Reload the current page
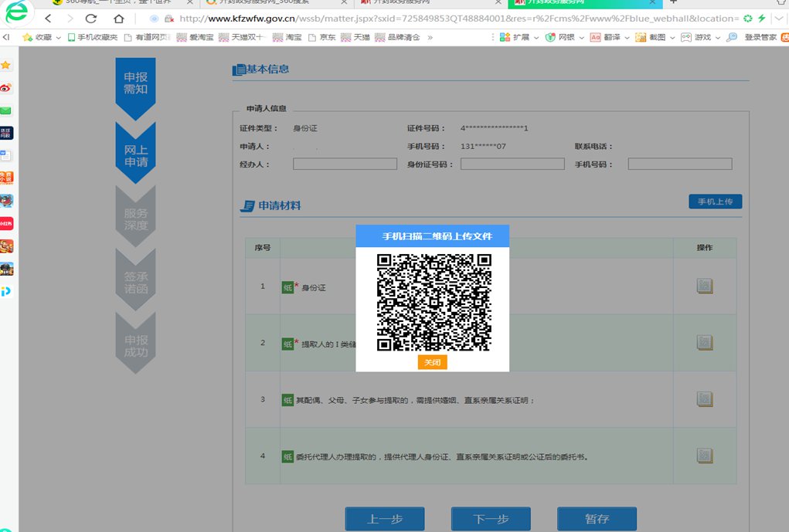 91,19
